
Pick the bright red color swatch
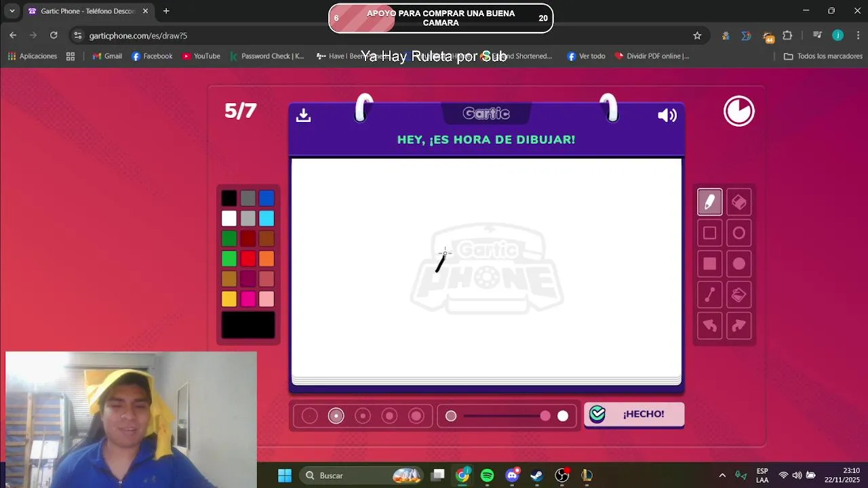(x=248, y=258)
